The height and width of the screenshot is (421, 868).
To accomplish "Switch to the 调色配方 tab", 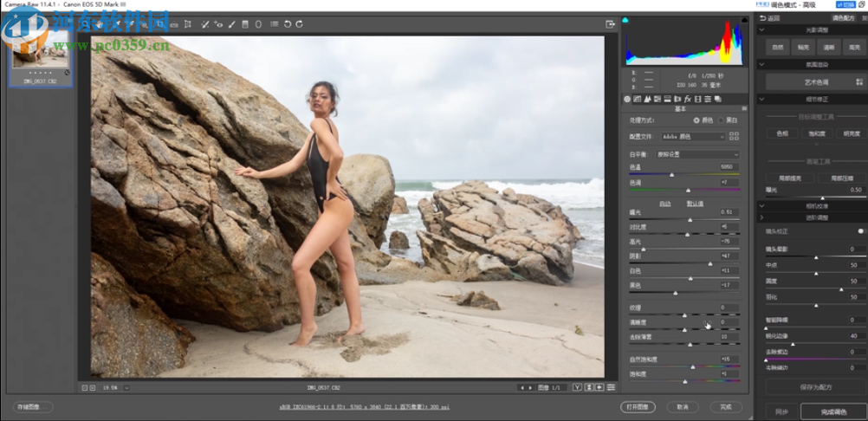I will 842,17.
